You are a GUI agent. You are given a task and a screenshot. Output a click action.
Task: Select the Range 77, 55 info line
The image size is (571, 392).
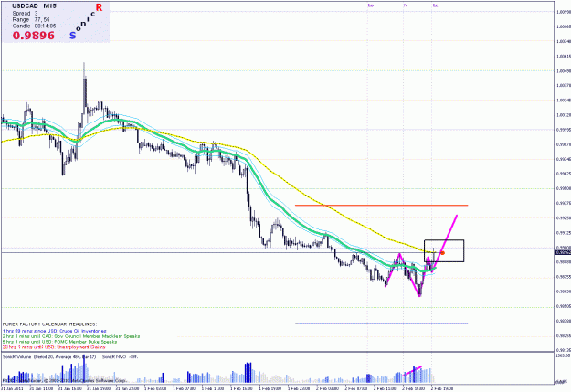[31, 20]
